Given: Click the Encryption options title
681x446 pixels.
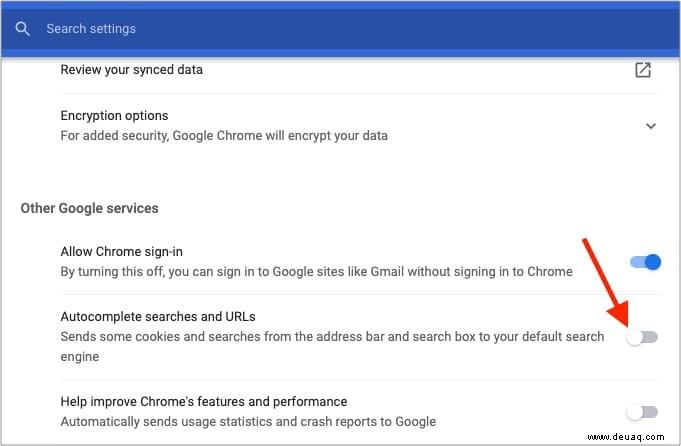Looking at the screenshot, I should click(114, 116).
